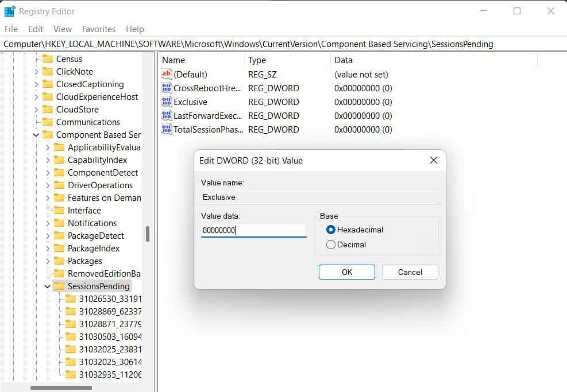Viewport: 567px width, 392px height.
Task: Click Cancel to discard changes
Action: click(410, 271)
